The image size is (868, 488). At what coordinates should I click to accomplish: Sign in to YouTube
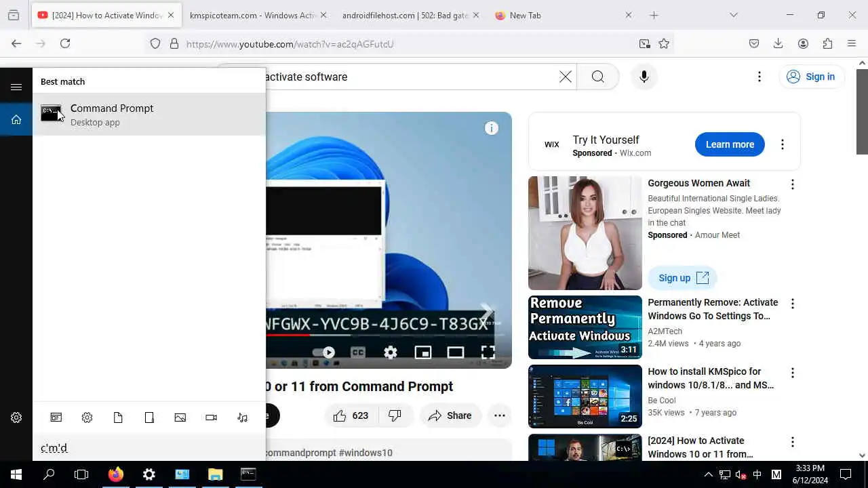click(811, 77)
